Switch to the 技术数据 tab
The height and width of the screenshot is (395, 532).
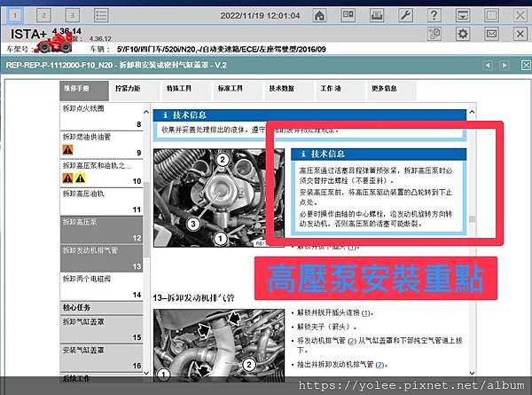tap(289, 91)
